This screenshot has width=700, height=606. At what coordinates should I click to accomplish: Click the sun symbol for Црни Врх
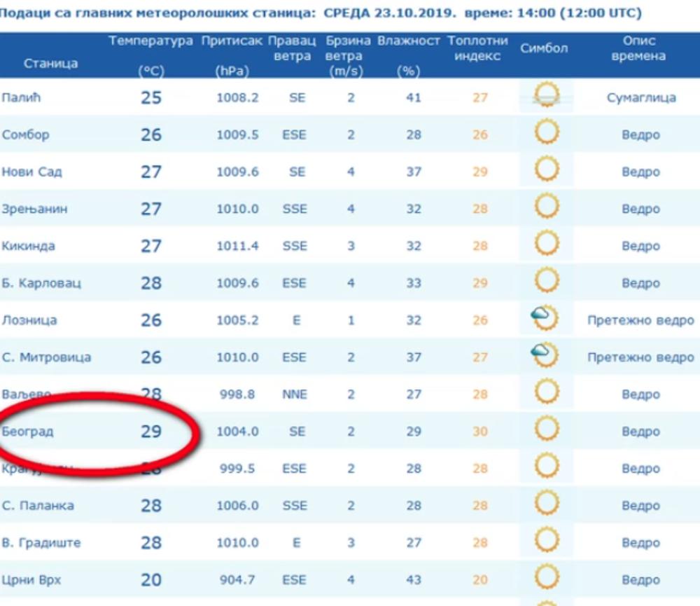[x=546, y=577]
